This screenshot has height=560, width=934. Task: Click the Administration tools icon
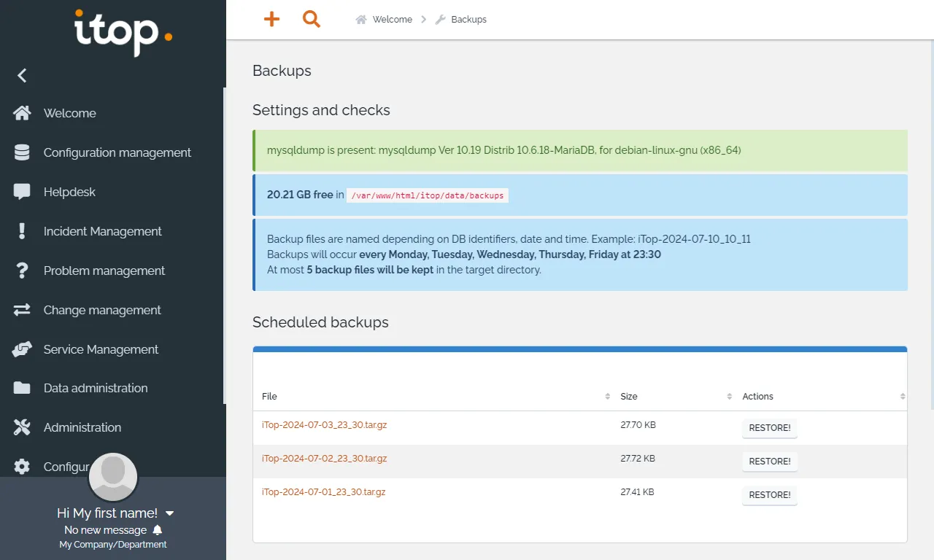pyautogui.click(x=22, y=427)
